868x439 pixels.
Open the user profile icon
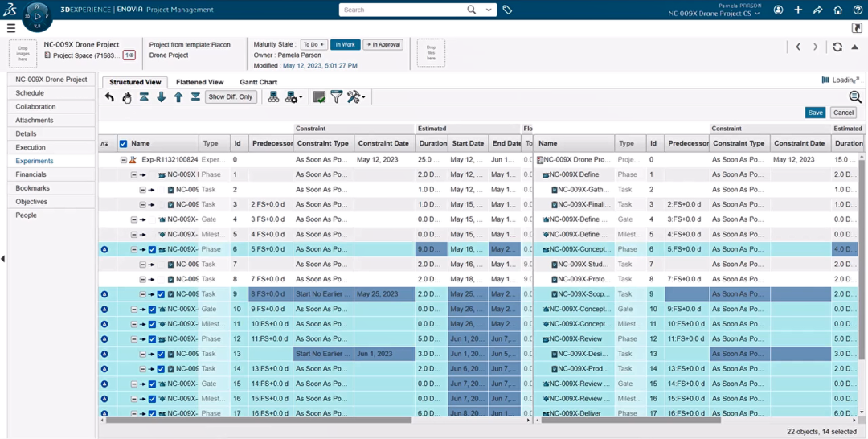pyautogui.click(x=779, y=10)
